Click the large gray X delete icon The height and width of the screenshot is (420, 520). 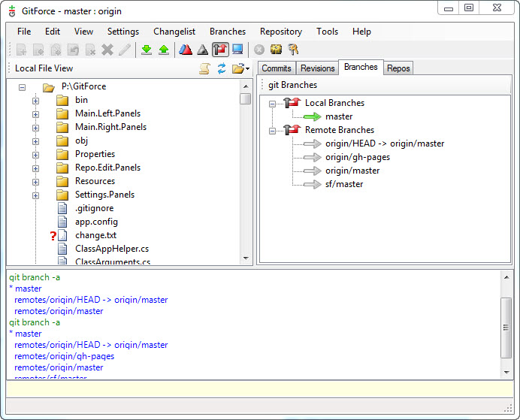point(107,50)
